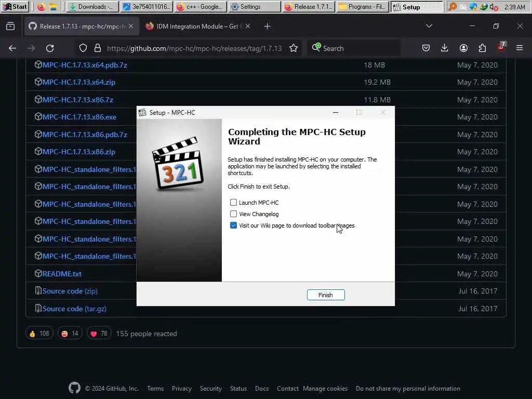Click Manage cookies in the footer
Viewport: 532px width, 399px height.
pyautogui.click(x=325, y=389)
